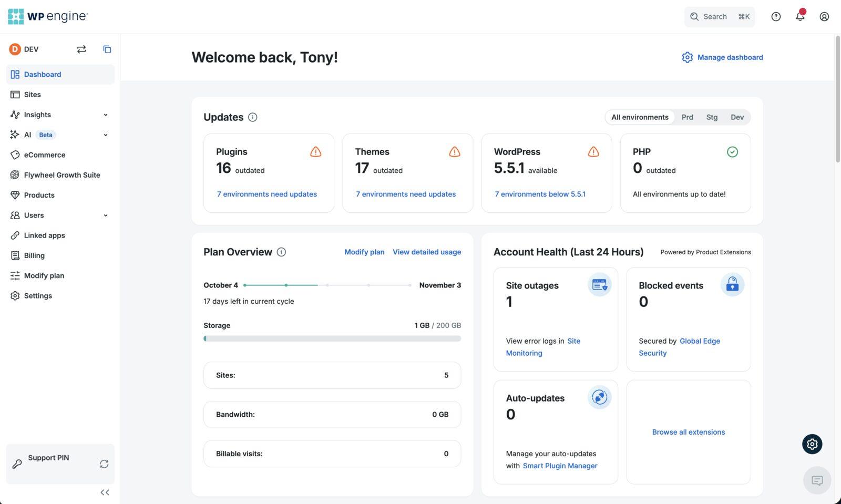This screenshot has width=841, height=504.
Task: Click the Plugins warning triangle icon
Action: 316,152
